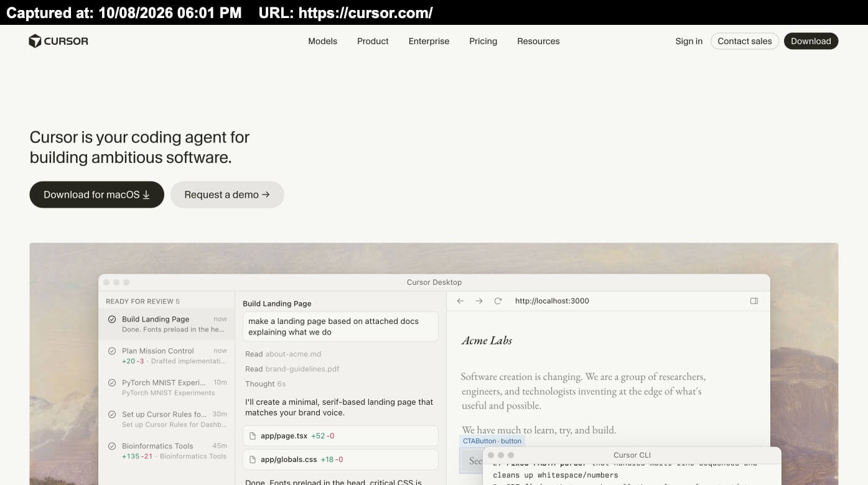Screen dimensions: 868x485
Task: Click the "Cursor is your coding agent" headline
Action: [140, 147]
